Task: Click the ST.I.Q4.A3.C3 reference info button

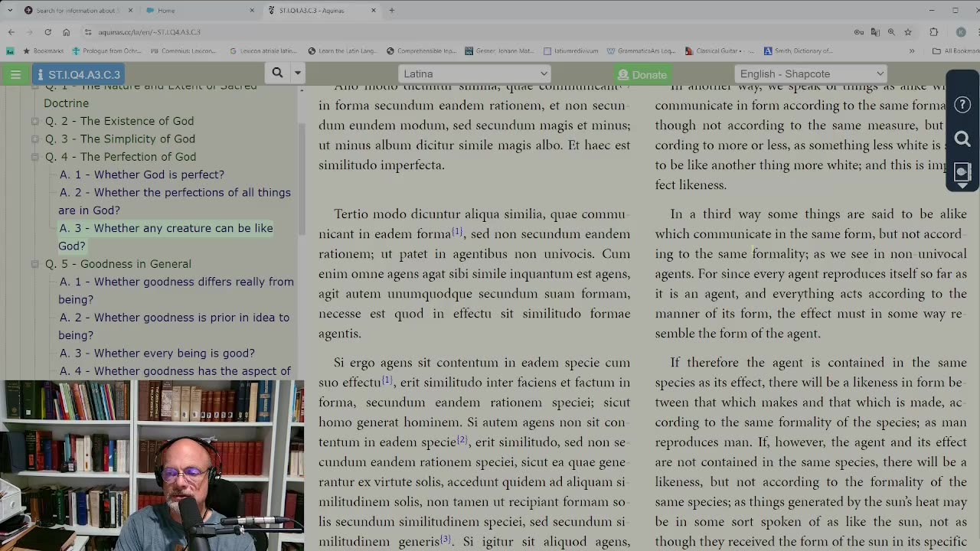Action: tap(78, 74)
